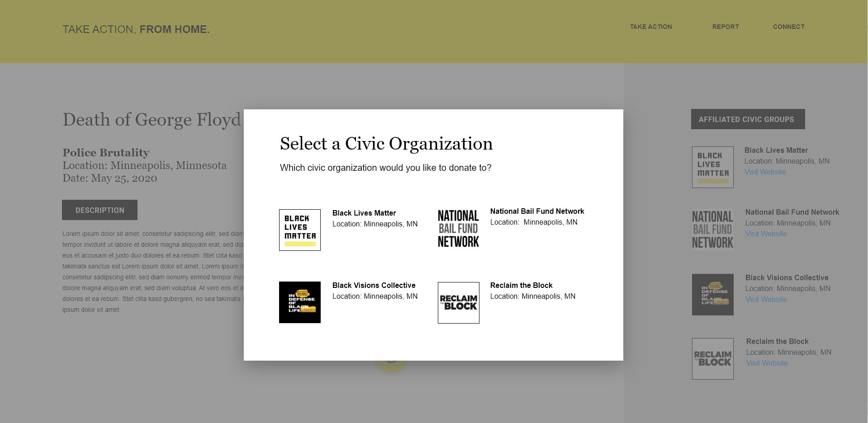868x423 pixels.
Task: Choose the Black Visions Collective name in the dialog
Action: 374,286
